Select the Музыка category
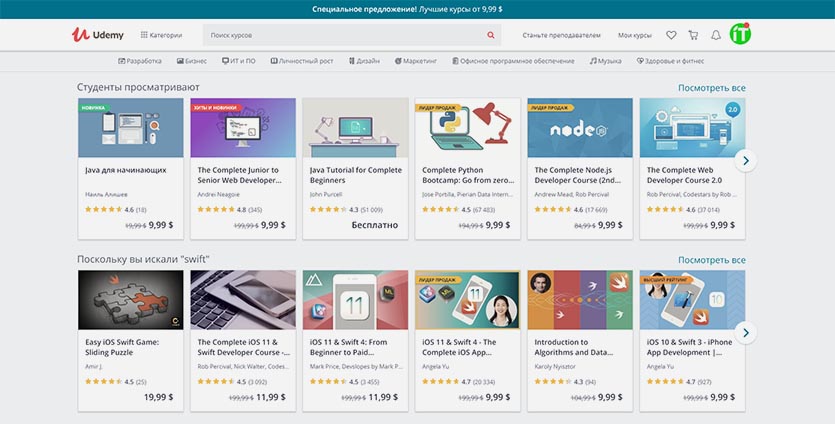 (x=605, y=61)
